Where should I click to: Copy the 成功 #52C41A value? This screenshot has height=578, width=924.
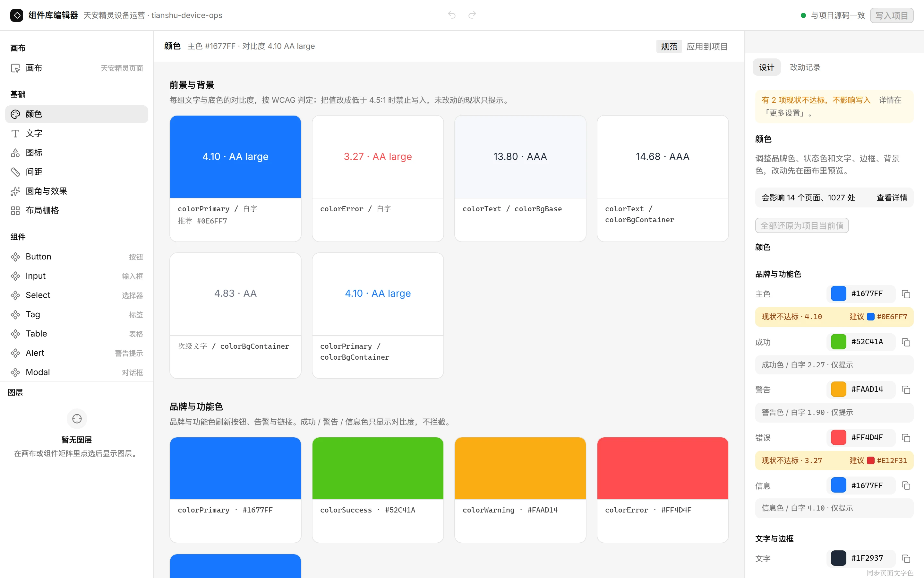coord(906,342)
